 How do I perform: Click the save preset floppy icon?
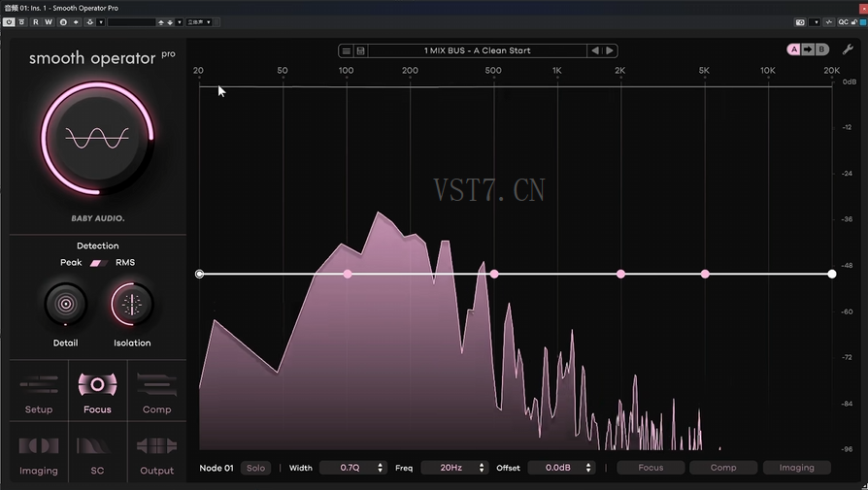click(360, 50)
